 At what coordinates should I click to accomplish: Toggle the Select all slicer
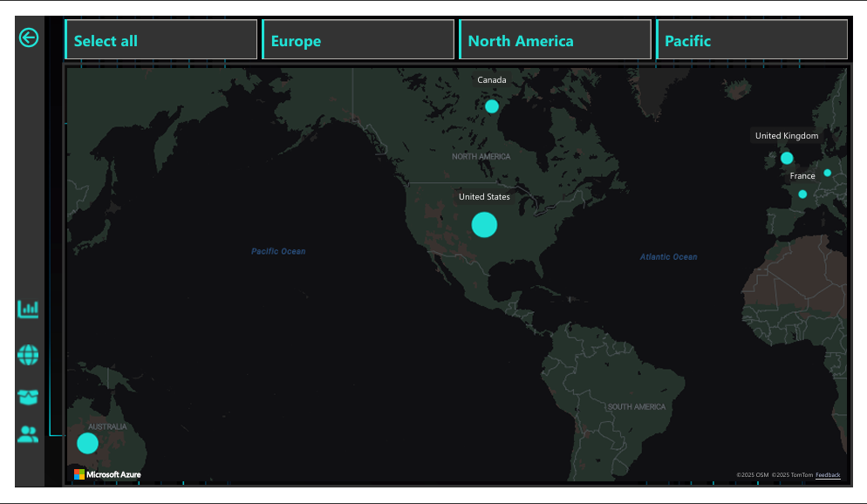point(161,40)
